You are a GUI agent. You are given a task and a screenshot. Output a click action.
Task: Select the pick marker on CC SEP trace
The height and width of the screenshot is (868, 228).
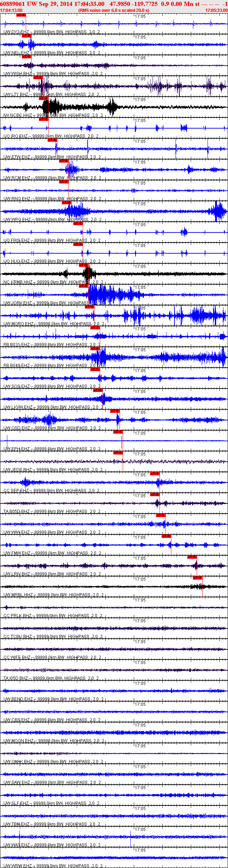pyautogui.click(x=155, y=474)
